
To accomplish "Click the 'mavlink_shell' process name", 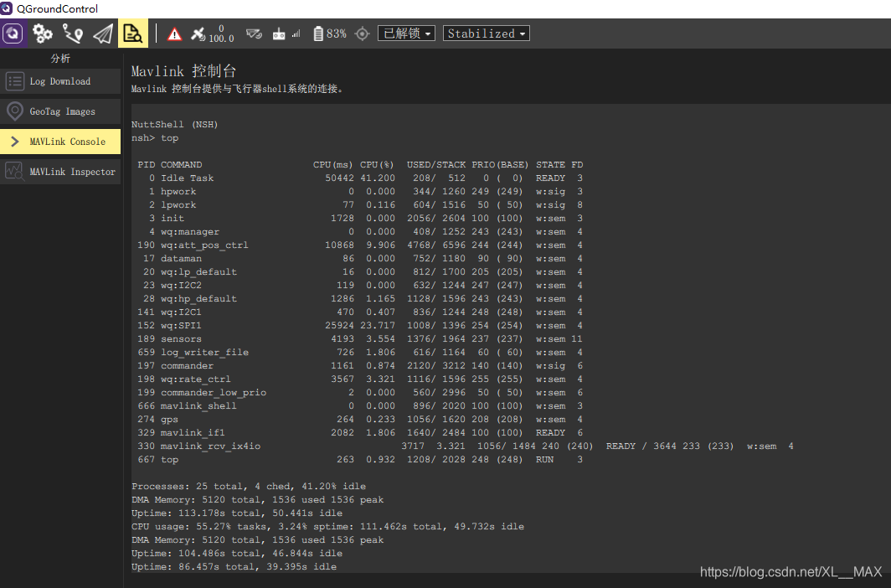I will (x=198, y=406).
